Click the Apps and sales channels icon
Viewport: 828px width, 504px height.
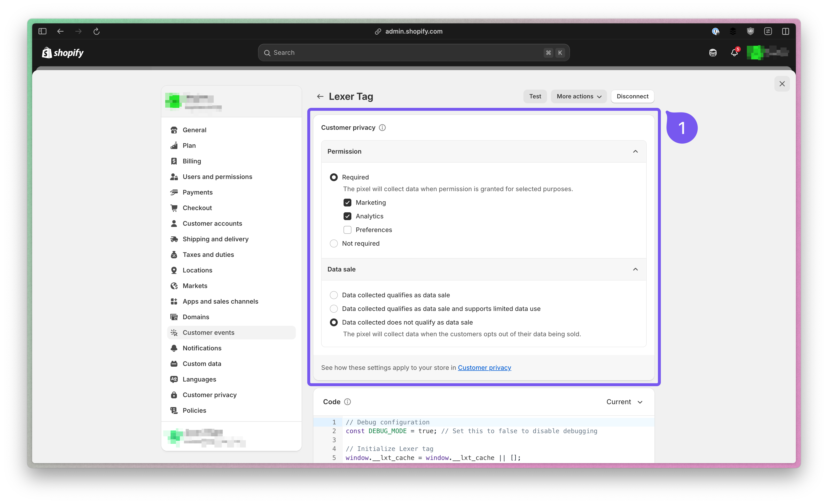(174, 301)
